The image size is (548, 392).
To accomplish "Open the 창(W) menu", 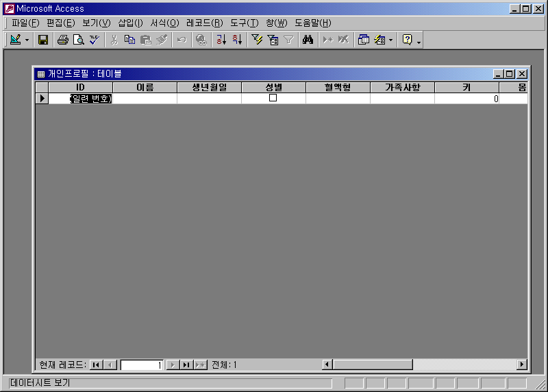I will tap(277, 23).
